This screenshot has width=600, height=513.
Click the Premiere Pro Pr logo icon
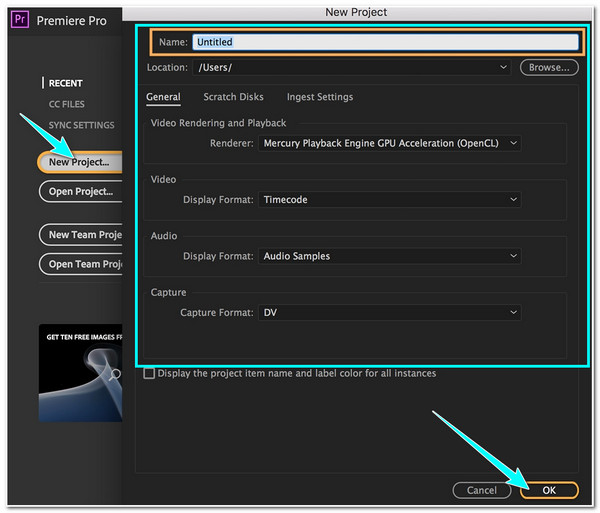[20, 19]
